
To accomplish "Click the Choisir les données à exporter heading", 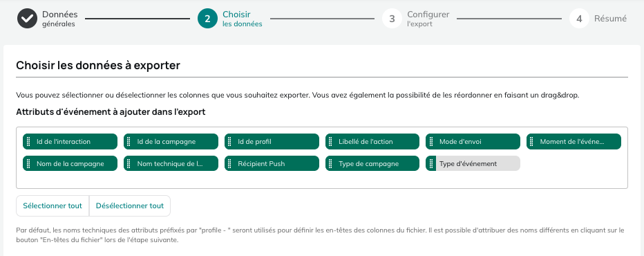I will [97, 66].
